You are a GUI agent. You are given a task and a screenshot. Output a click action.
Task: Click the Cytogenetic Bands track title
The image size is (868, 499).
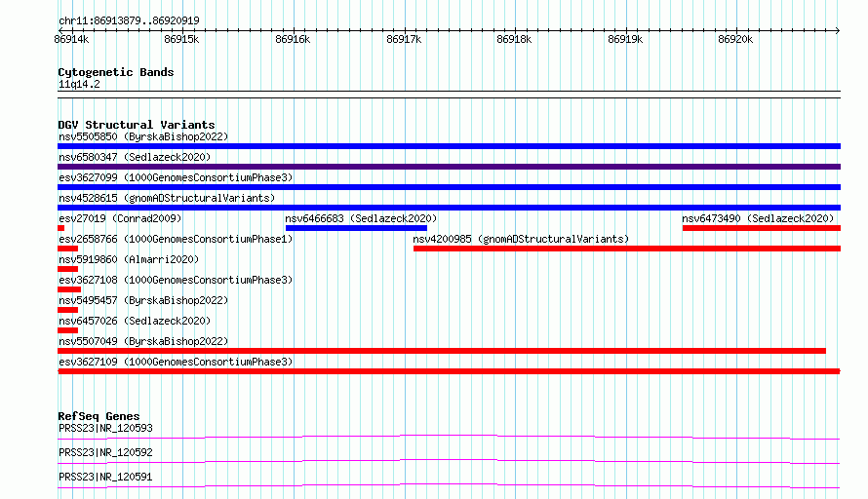[116, 72]
